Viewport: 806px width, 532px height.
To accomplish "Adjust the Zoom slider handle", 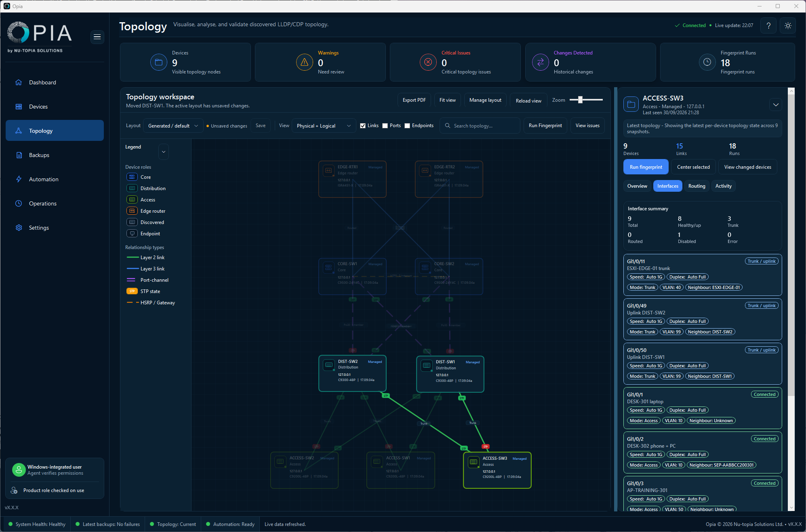I will [580, 100].
